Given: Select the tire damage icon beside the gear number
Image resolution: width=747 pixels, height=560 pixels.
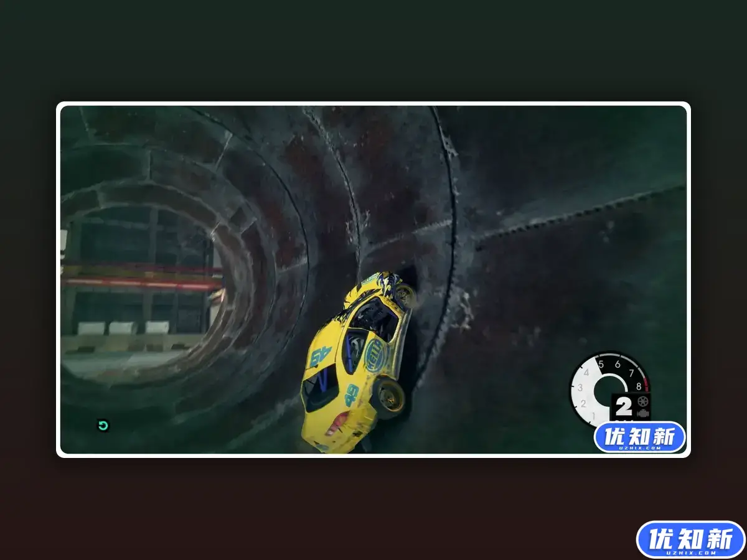Looking at the screenshot, I should [643, 402].
